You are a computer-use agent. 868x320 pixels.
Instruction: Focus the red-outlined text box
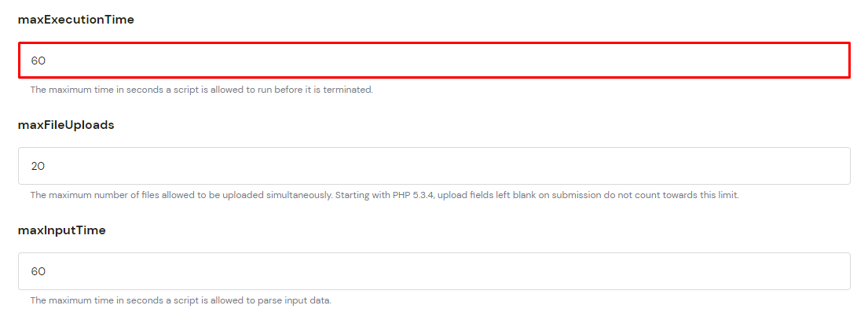(x=434, y=61)
